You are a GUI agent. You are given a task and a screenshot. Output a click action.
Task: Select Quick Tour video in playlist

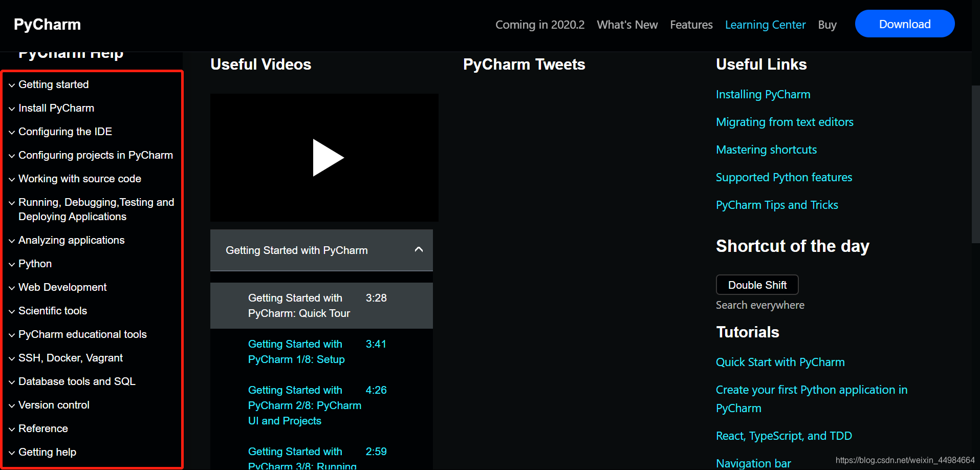tap(321, 306)
